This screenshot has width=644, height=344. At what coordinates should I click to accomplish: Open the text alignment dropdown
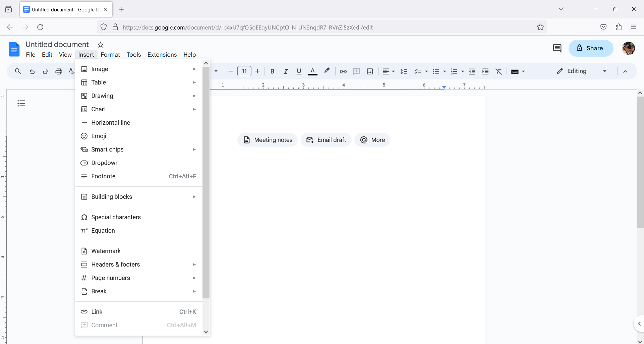click(x=389, y=71)
